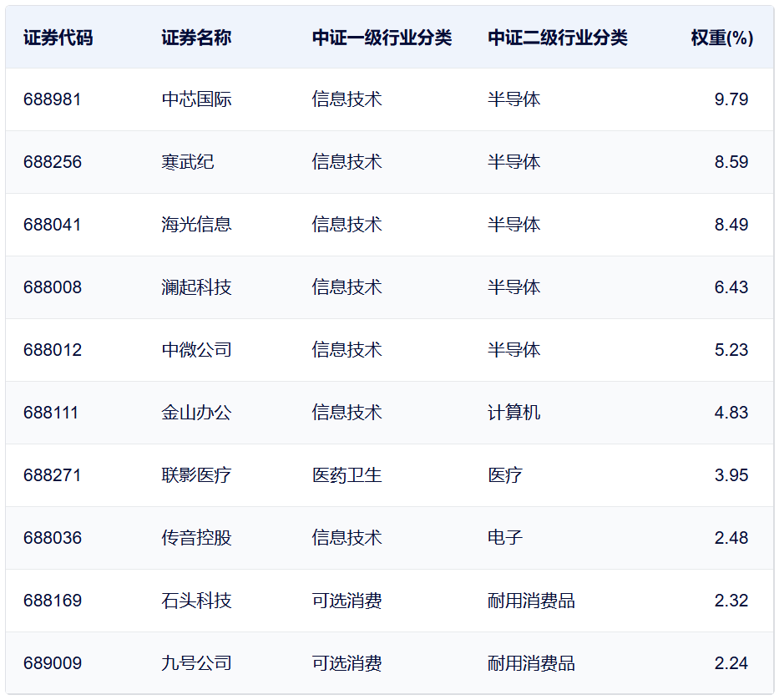Click weight value 3.95
The image size is (779, 700).
click(x=731, y=475)
